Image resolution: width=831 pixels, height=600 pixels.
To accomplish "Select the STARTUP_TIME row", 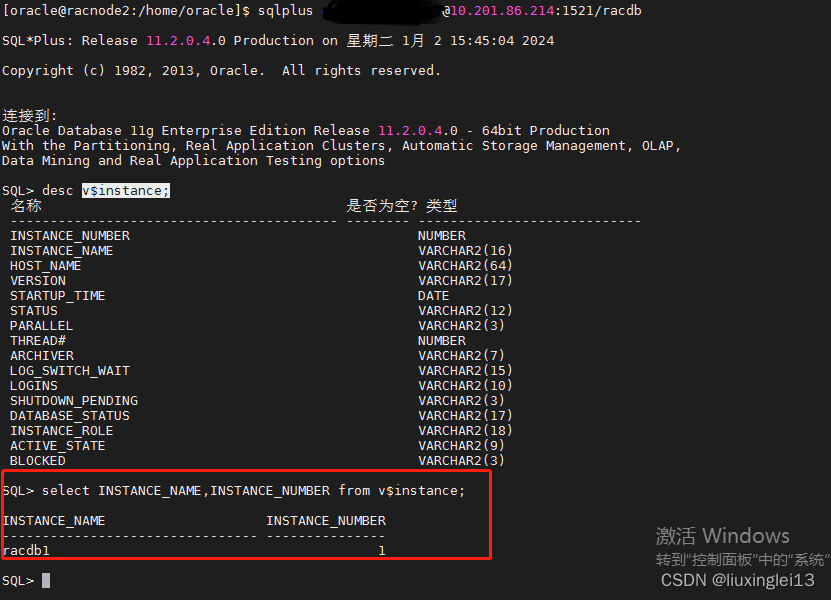I will pyautogui.click(x=57, y=295).
